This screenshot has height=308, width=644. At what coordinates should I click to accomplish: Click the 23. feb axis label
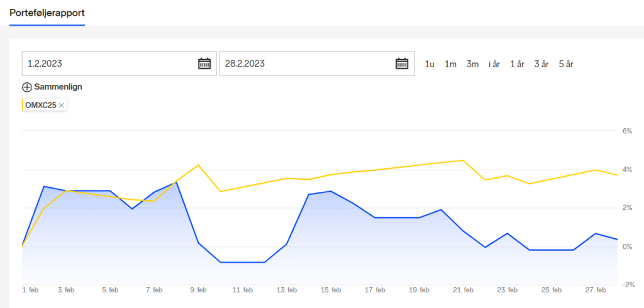pos(508,290)
